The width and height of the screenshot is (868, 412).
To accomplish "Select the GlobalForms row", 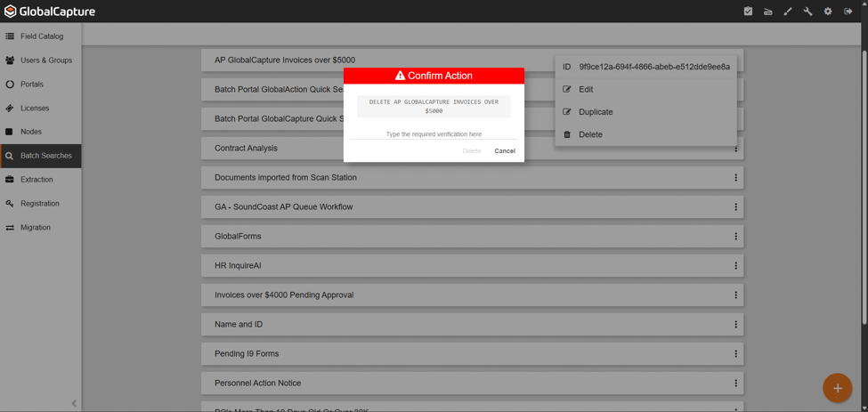I will (472, 236).
